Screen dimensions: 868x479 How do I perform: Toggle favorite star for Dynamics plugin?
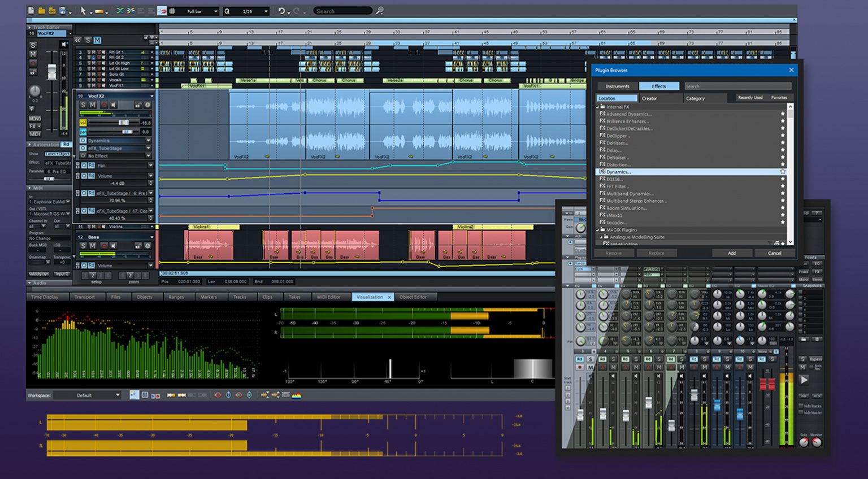[783, 172]
